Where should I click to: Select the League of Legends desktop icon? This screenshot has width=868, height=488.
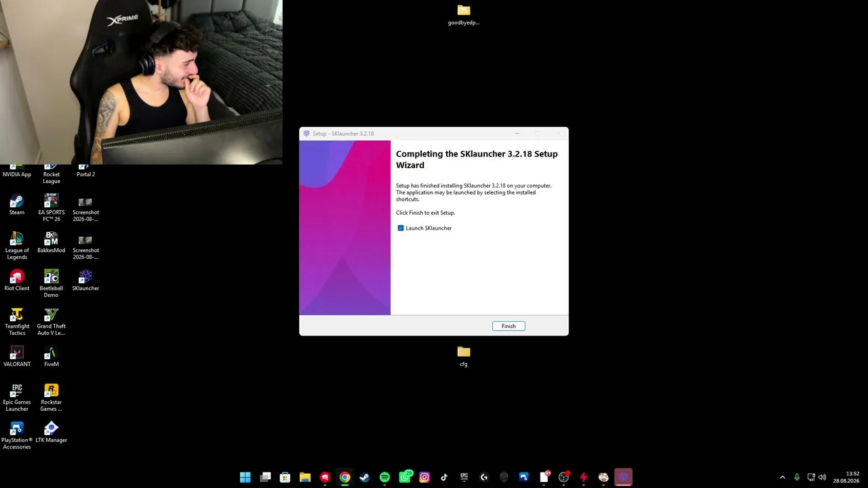pyautogui.click(x=17, y=246)
